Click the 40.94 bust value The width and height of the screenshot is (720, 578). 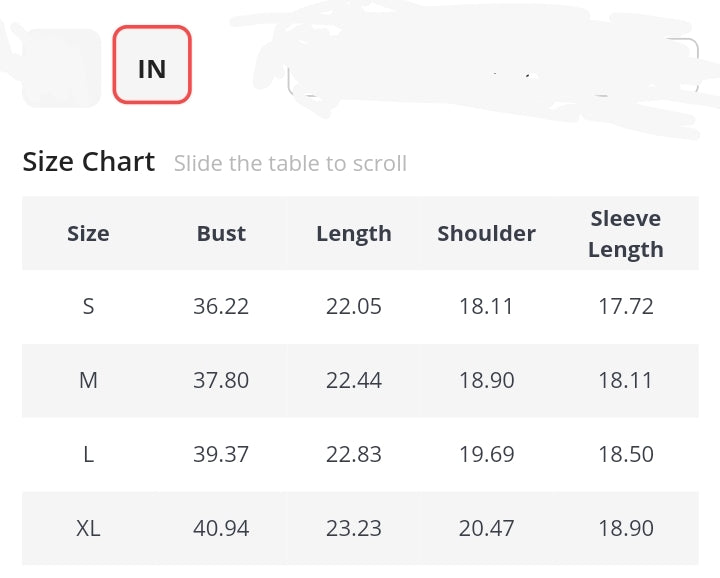[221, 528]
